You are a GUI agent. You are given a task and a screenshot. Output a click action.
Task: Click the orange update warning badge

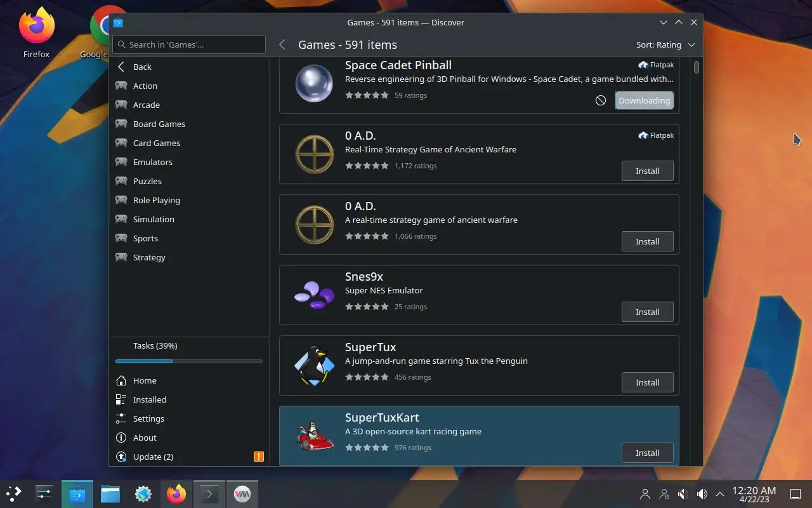pyautogui.click(x=259, y=457)
